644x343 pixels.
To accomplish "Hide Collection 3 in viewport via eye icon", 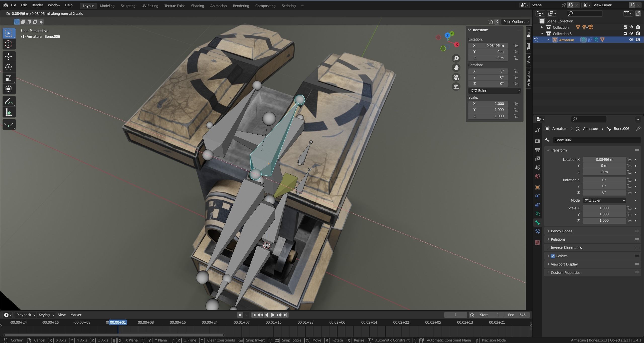I will pyautogui.click(x=631, y=33).
